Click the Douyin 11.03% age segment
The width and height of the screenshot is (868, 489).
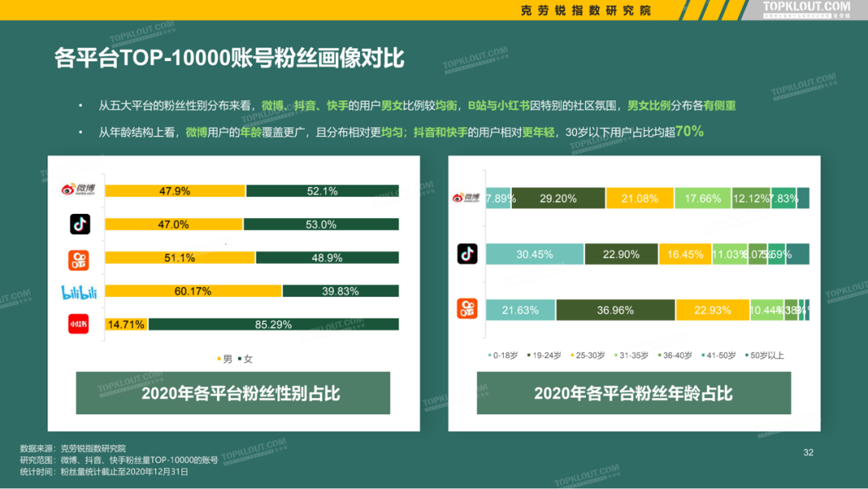coord(730,254)
